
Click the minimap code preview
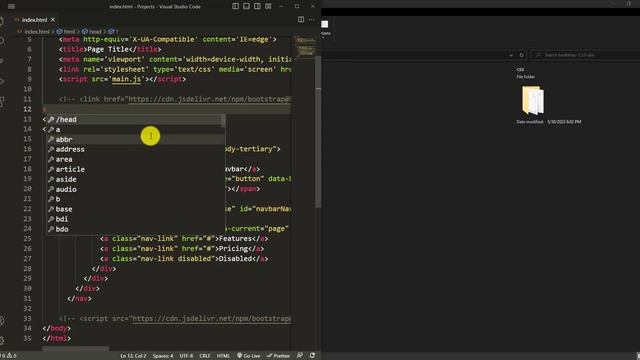tap(305, 46)
